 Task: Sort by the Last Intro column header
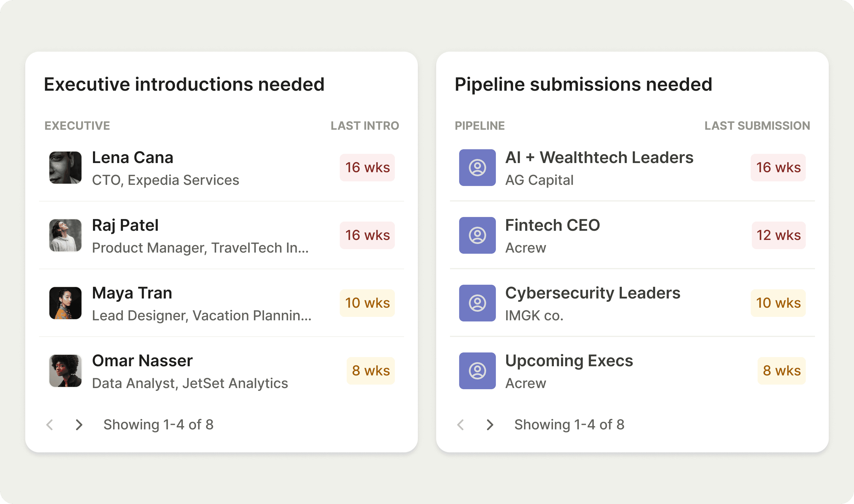tap(365, 126)
